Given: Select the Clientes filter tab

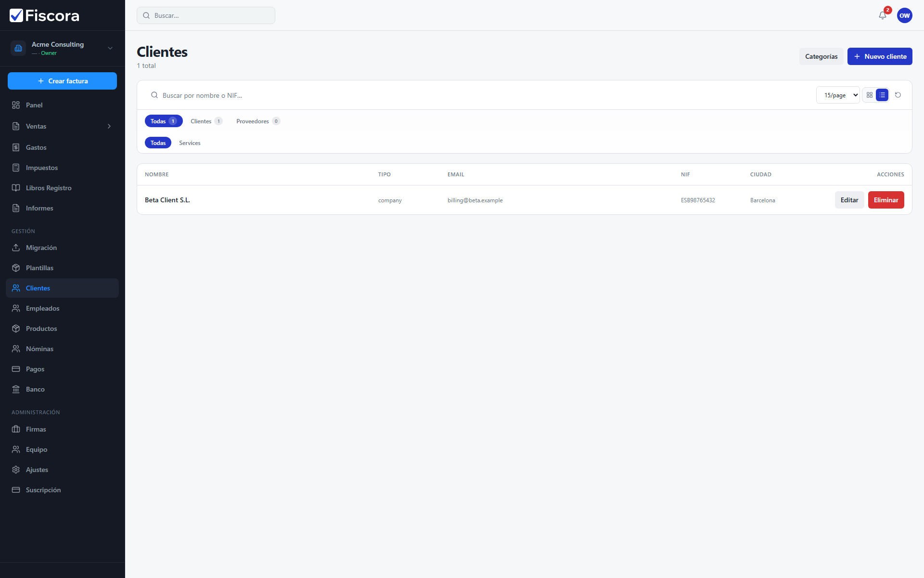Looking at the screenshot, I should [x=206, y=121].
